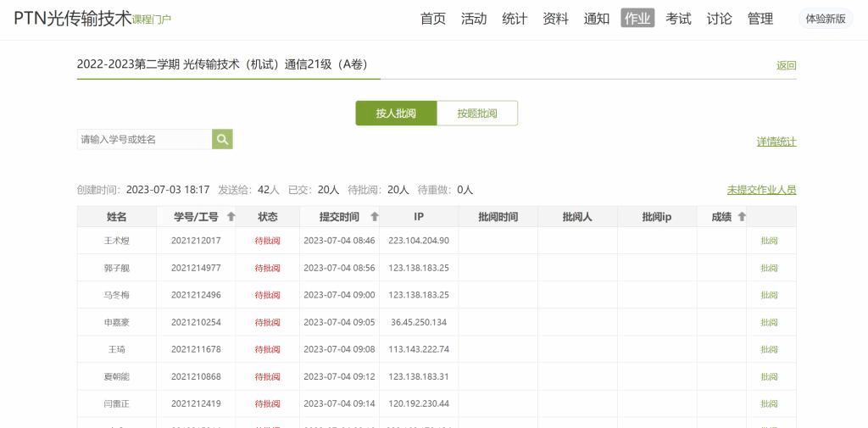Open the 首页 menu item

433,19
